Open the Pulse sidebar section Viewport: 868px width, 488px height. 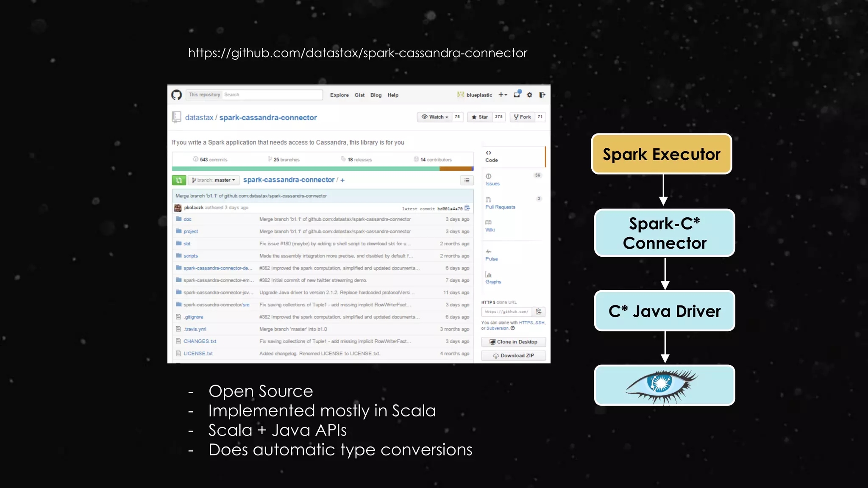491,255
